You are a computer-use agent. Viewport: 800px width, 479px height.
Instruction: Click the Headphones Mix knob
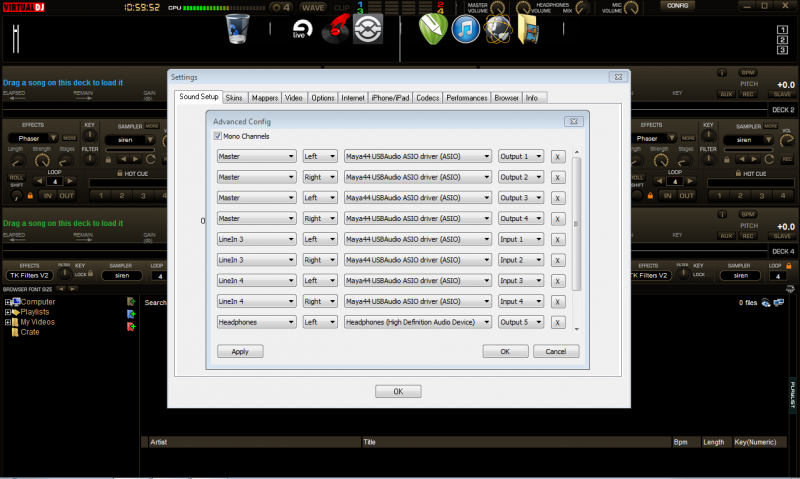click(582, 8)
